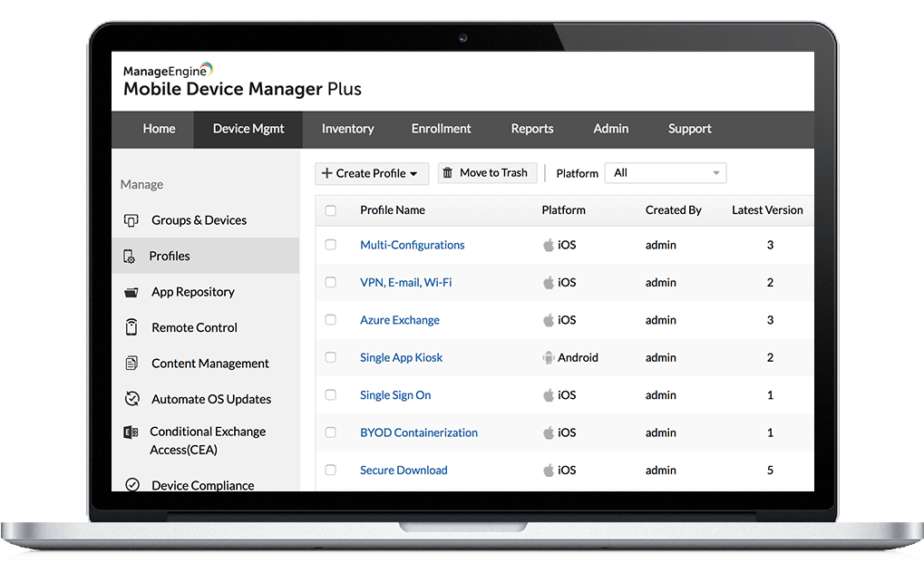Check the Azure Exchange profile checkbox
This screenshot has height=583, width=924.
331,320
